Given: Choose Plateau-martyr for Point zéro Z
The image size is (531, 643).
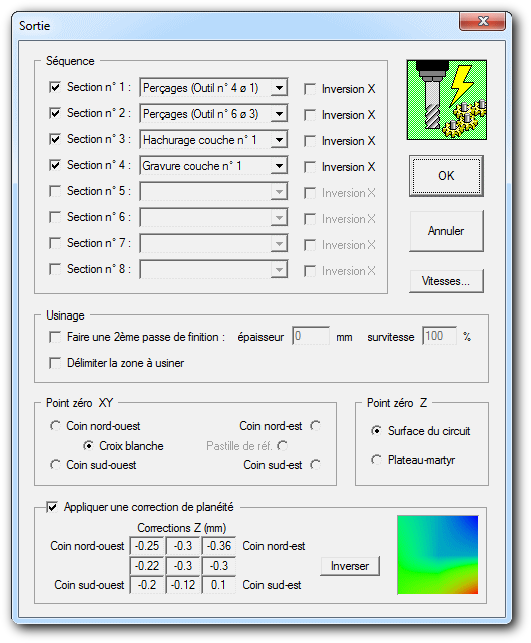Looking at the screenshot, I should 376,460.
